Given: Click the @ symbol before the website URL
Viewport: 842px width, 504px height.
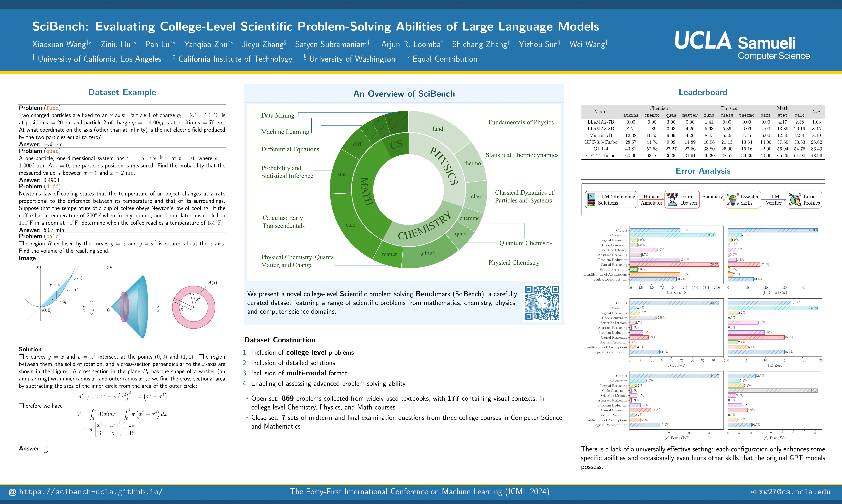Looking at the screenshot, I should click(x=12, y=492).
